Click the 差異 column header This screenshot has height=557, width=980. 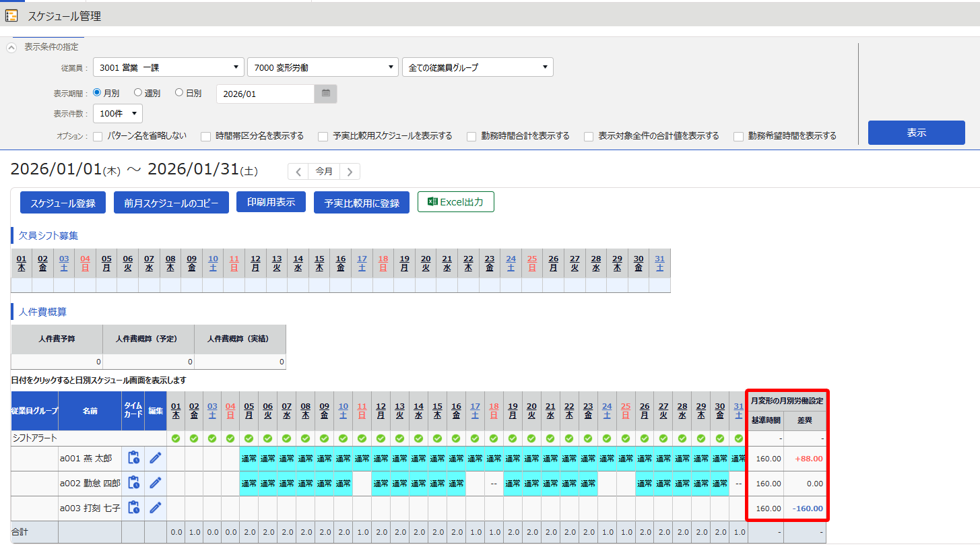click(x=805, y=420)
